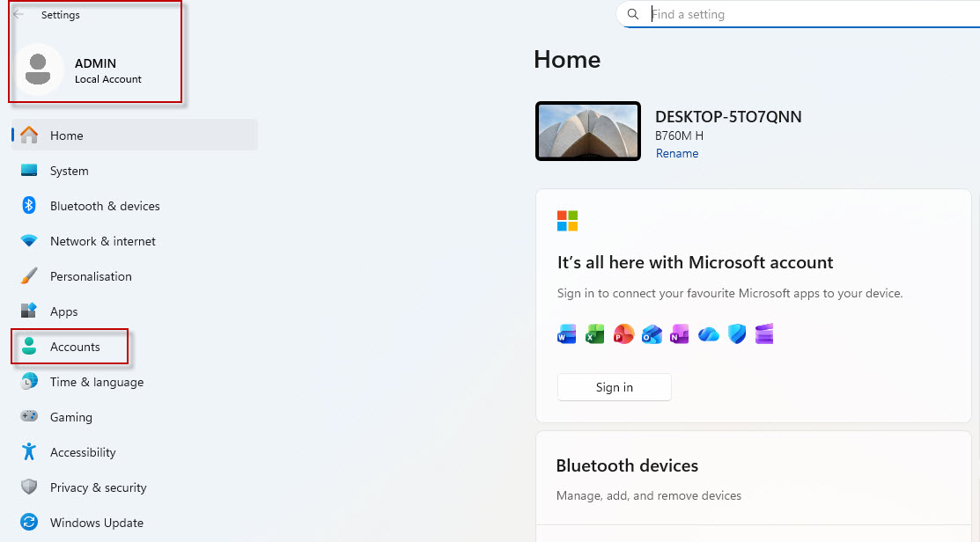Click the Rename link under DESKTOP-5TO7QNN

[x=677, y=154]
